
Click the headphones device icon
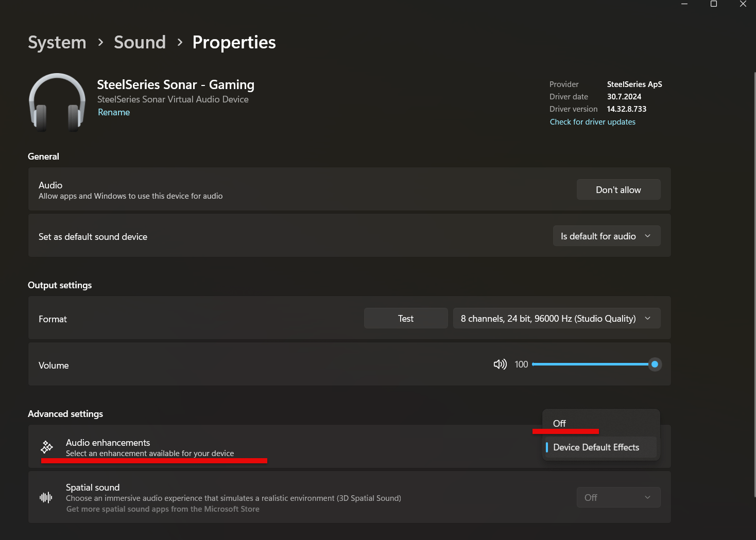pyautogui.click(x=57, y=101)
